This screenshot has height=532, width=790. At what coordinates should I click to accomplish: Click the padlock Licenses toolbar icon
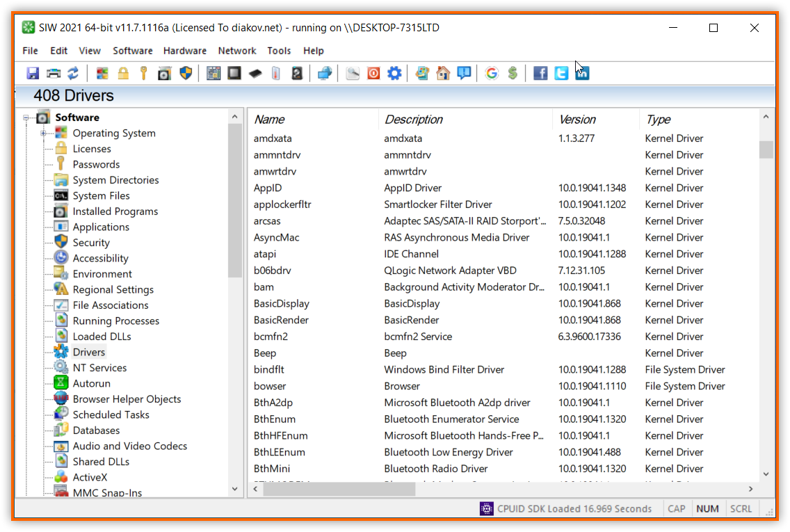tap(123, 74)
